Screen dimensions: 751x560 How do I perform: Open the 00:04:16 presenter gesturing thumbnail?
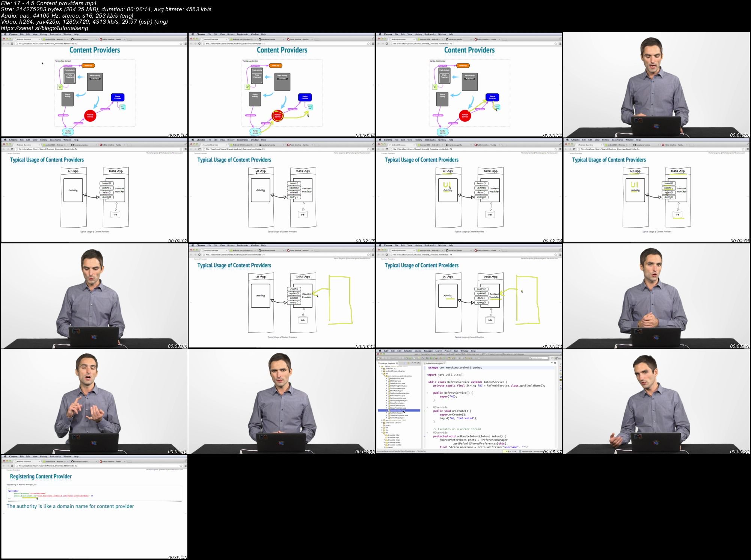pos(94,402)
